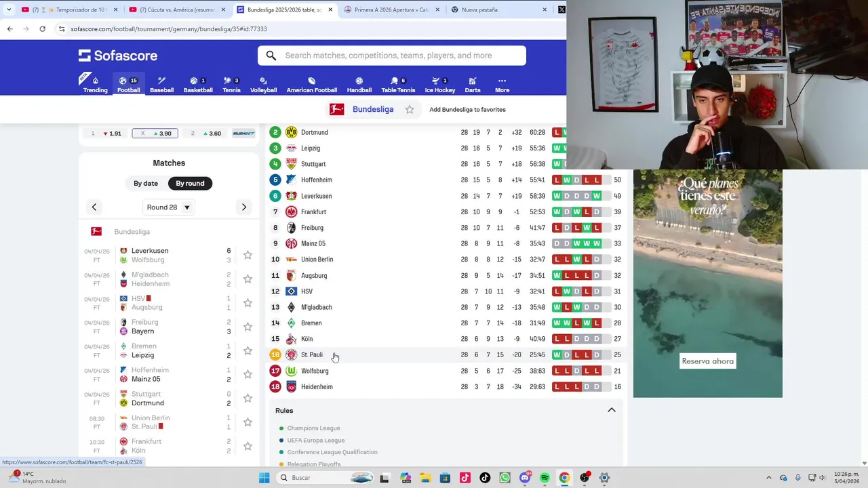Image resolution: width=868 pixels, height=488 pixels.
Task: Switch to Primera A 2026 Apertura tab
Action: [x=391, y=9]
